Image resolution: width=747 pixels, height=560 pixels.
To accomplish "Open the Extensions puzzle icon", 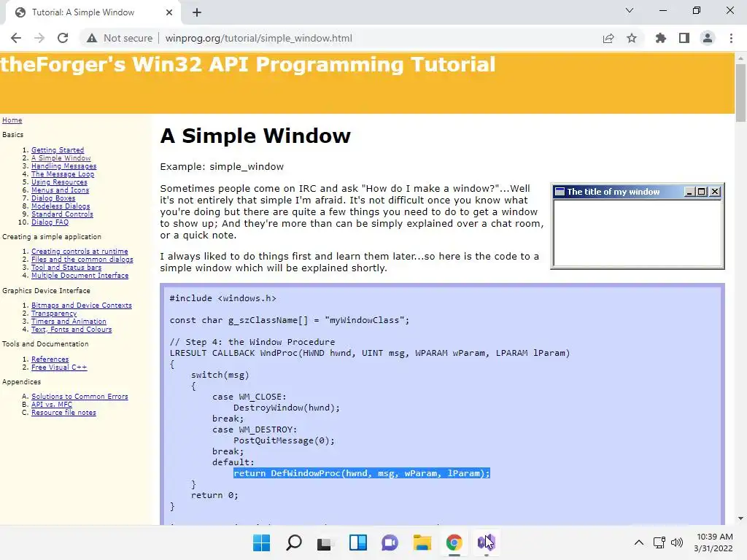I will point(661,38).
